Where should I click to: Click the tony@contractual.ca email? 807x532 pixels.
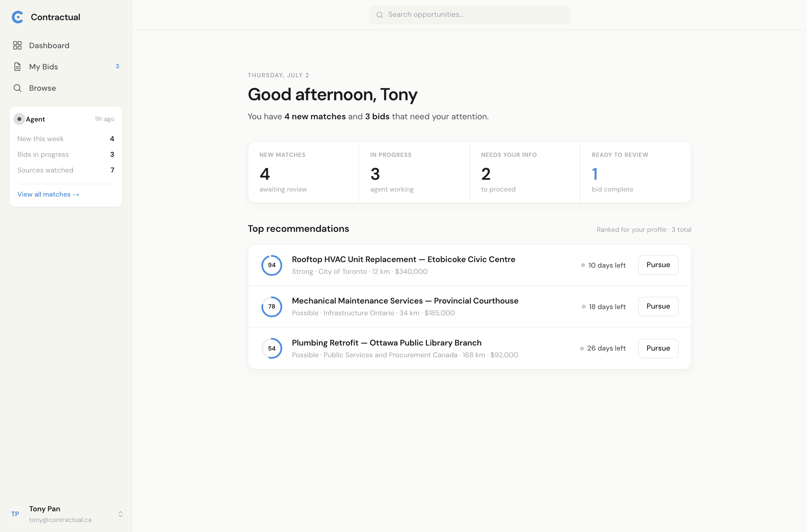(60, 520)
